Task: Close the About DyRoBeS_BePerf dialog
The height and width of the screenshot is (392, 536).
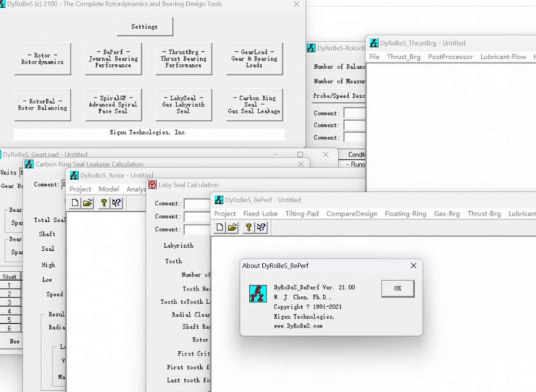Action: tap(413, 266)
